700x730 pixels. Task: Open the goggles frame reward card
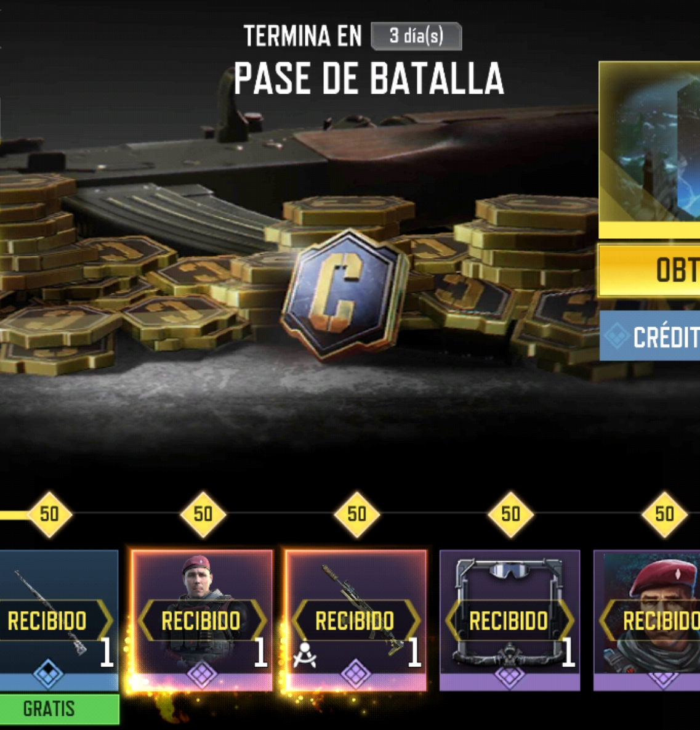point(510,620)
